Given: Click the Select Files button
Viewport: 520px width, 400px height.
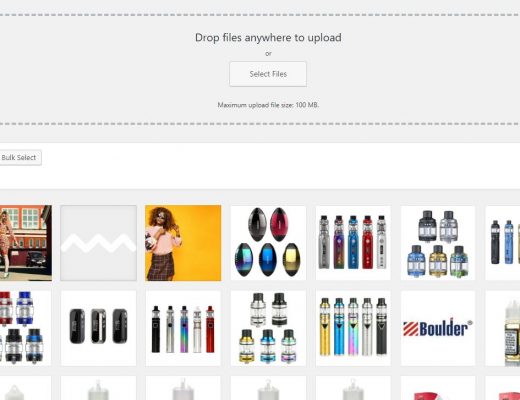Looking at the screenshot, I should [x=268, y=74].
